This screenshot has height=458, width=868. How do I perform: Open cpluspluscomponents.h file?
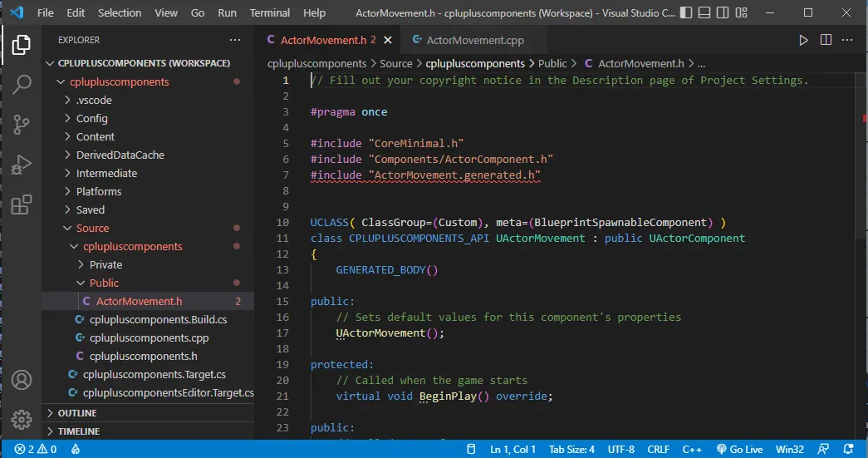click(149, 356)
